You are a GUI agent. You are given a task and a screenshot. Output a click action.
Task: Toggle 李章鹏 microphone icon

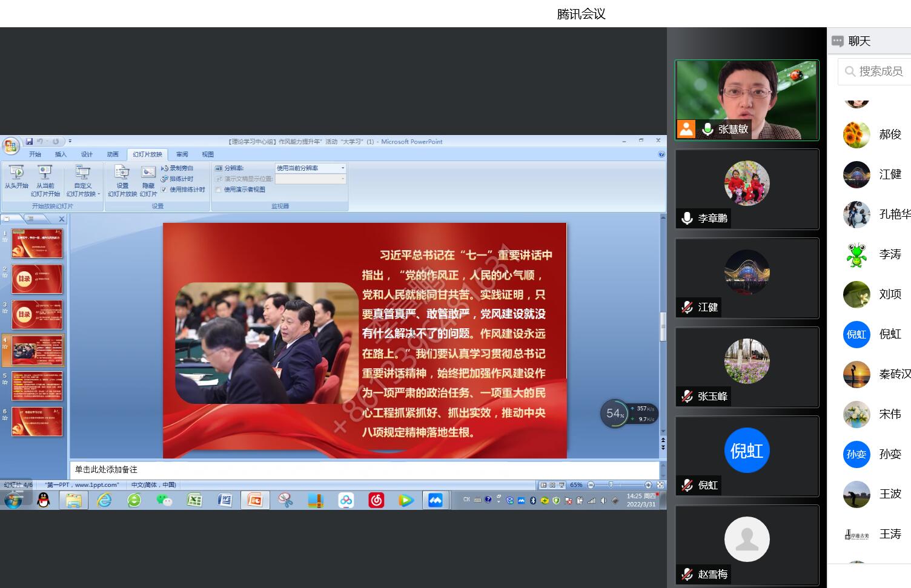[687, 218]
